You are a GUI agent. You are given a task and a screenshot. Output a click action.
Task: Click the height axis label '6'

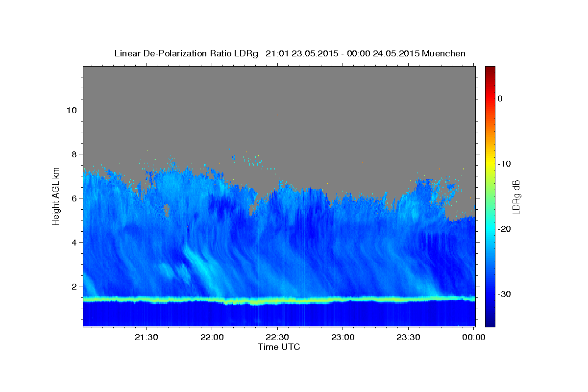[x=73, y=198]
